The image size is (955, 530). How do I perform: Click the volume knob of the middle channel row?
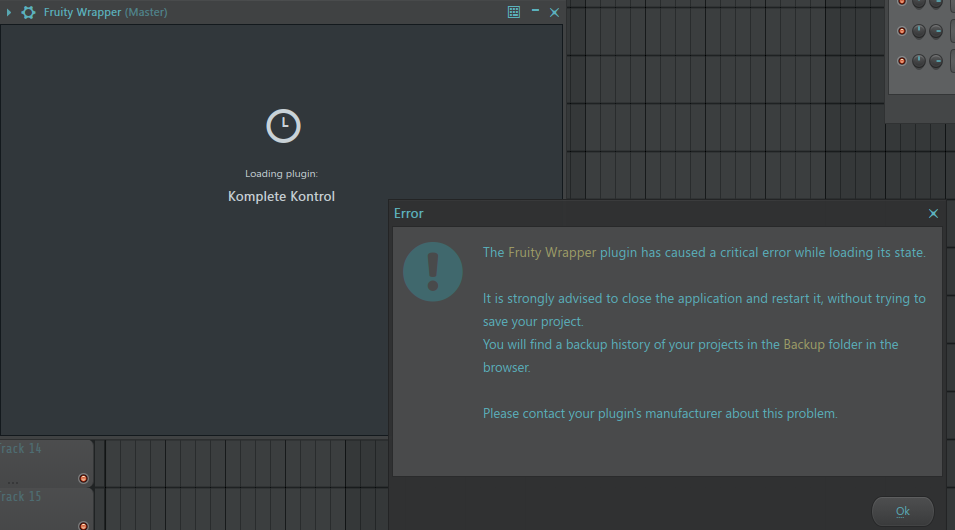click(x=936, y=30)
